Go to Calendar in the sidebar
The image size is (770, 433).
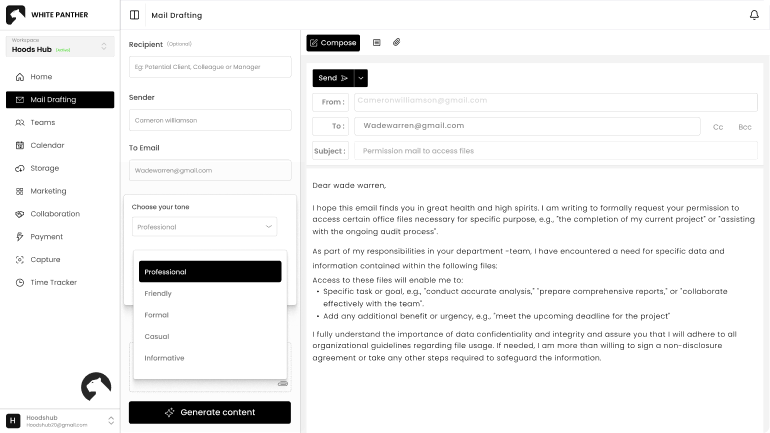click(x=46, y=145)
